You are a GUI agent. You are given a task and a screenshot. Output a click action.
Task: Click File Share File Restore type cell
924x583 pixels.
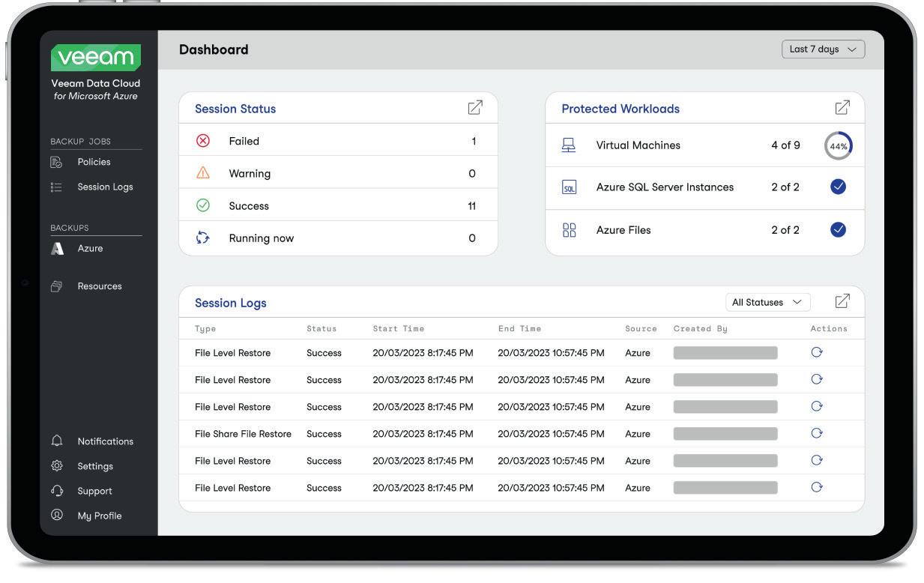point(243,434)
